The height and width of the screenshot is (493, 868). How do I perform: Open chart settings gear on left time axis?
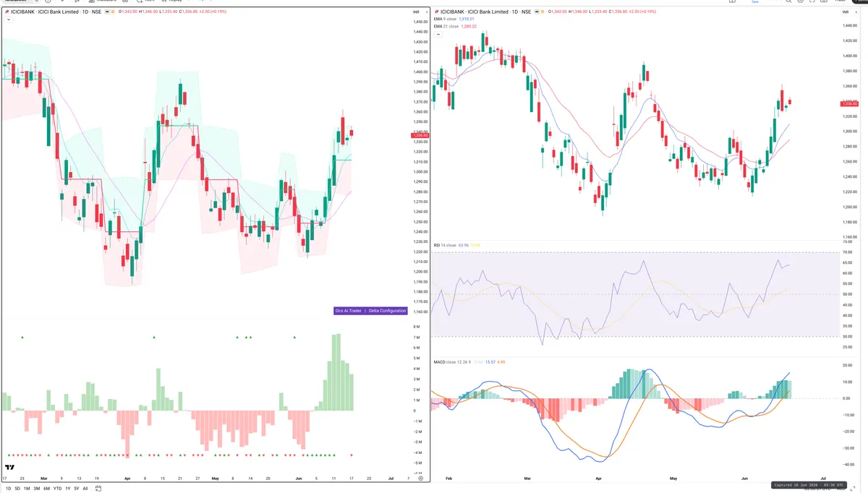(420, 479)
